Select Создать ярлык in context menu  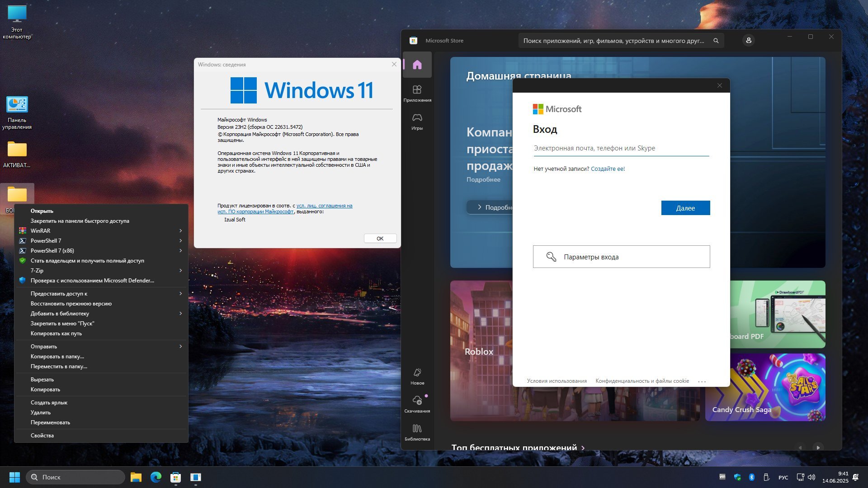point(101,403)
